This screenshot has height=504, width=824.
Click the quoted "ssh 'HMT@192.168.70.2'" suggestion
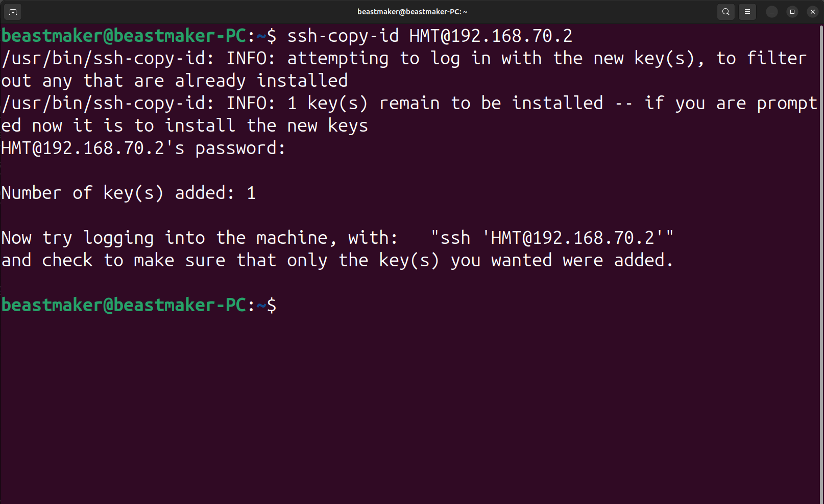(x=552, y=238)
